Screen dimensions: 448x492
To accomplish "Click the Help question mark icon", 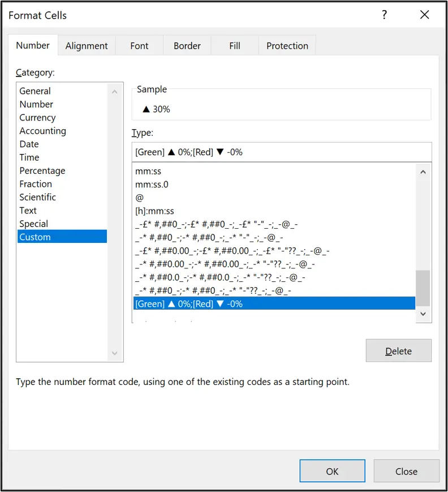I will pyautogui.click(x=384, y=15).
